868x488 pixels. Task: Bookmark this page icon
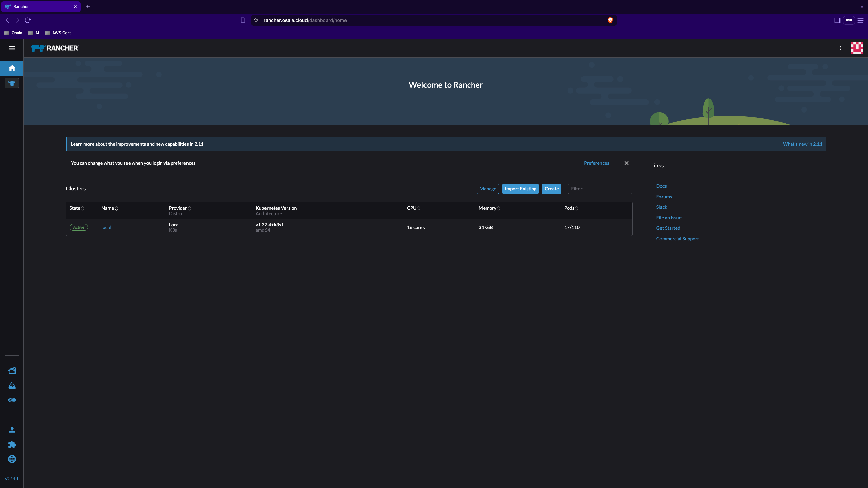(243, 20)
